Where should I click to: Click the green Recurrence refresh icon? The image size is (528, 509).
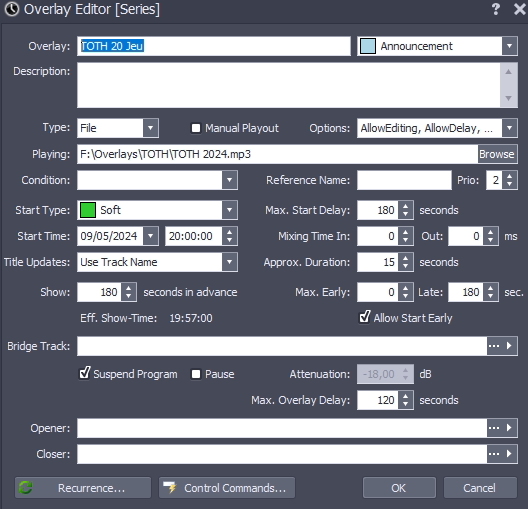pyautogui.click(x=26, y=487)
